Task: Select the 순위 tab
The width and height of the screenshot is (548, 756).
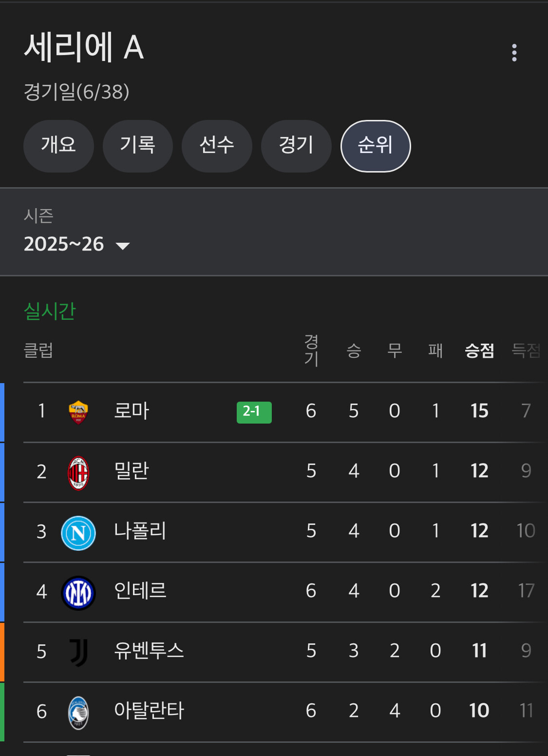Action: (x=376, y=146)
